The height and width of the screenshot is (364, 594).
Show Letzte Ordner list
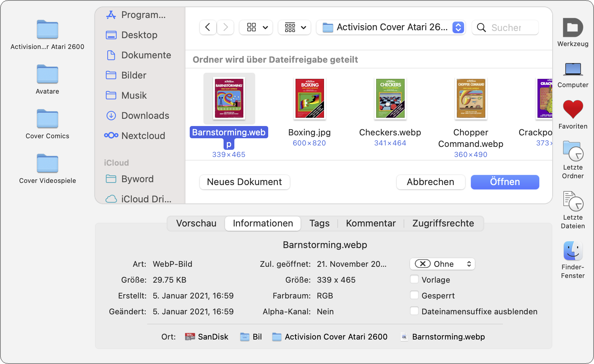(x=573, y=151)
